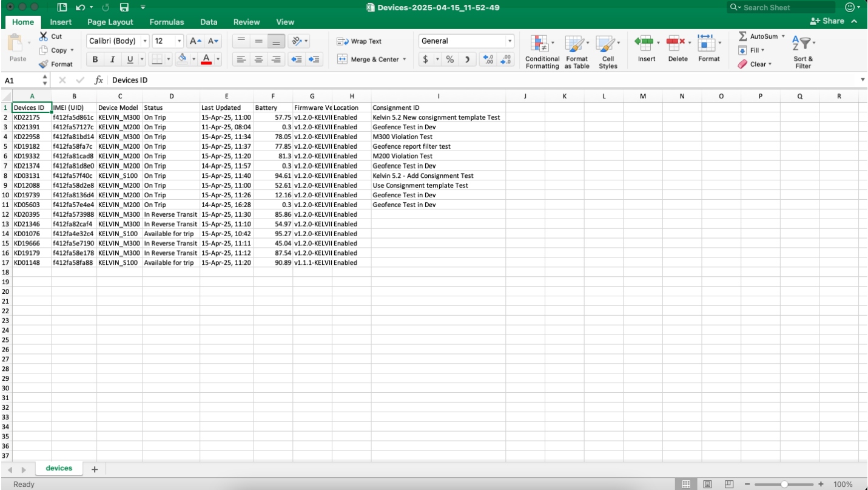Image resolution: width=868 pixels, height=490 pixels.
Task: Click the Borders icon
Action: coord(156,60)
